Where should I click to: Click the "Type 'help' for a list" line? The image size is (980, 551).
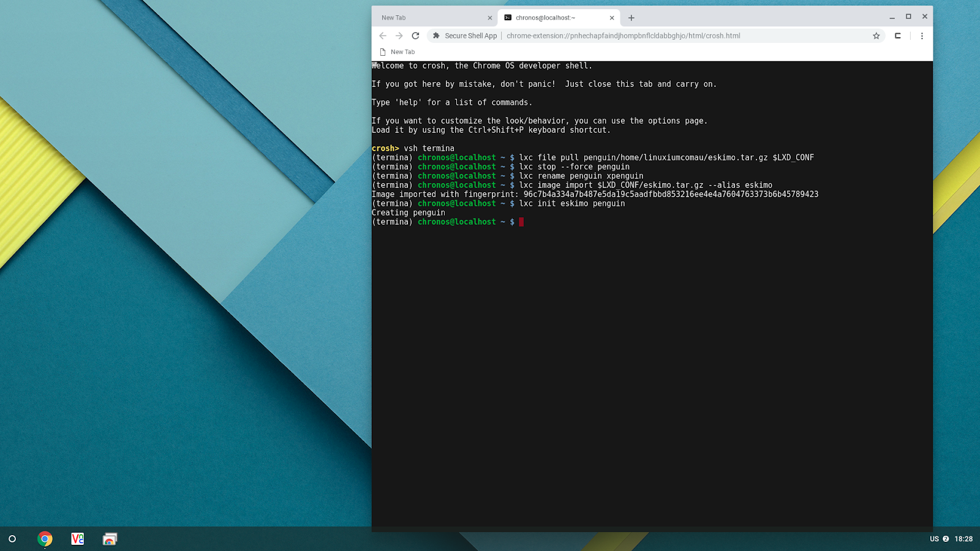point(452,102)
